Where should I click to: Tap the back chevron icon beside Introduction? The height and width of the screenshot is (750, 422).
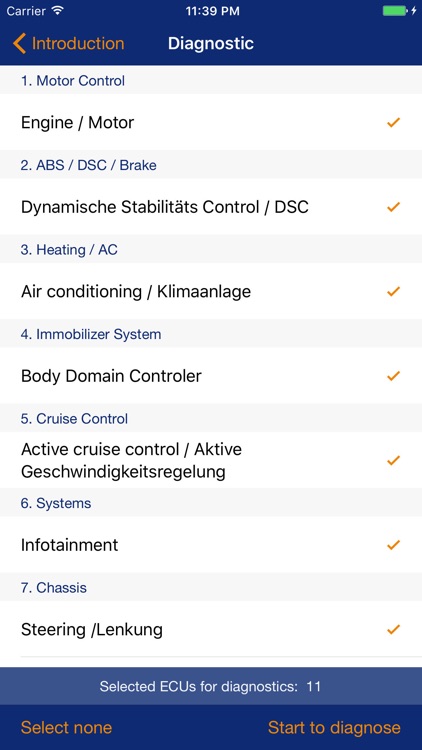pos(20,44)
